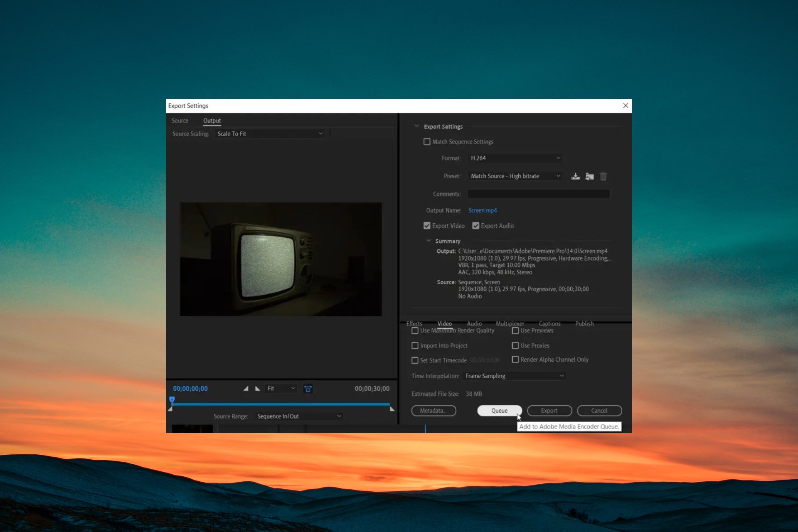This screenshot has width=798, height=532.
Task: Click the Cancel button
Action: pyautogui.click(x=599, y=411)
